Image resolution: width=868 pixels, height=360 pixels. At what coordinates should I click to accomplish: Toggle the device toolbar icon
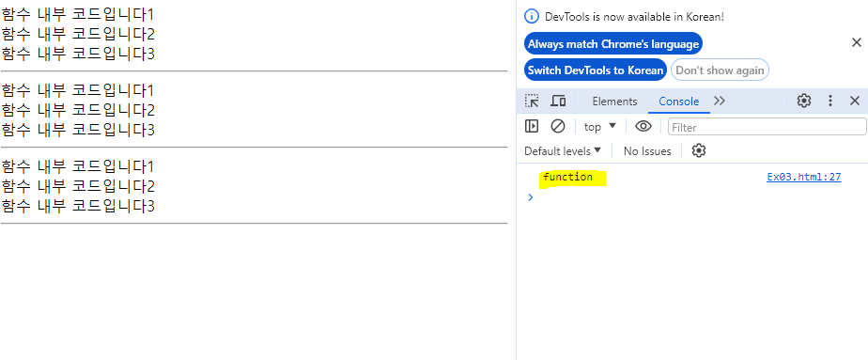(558, 101)
